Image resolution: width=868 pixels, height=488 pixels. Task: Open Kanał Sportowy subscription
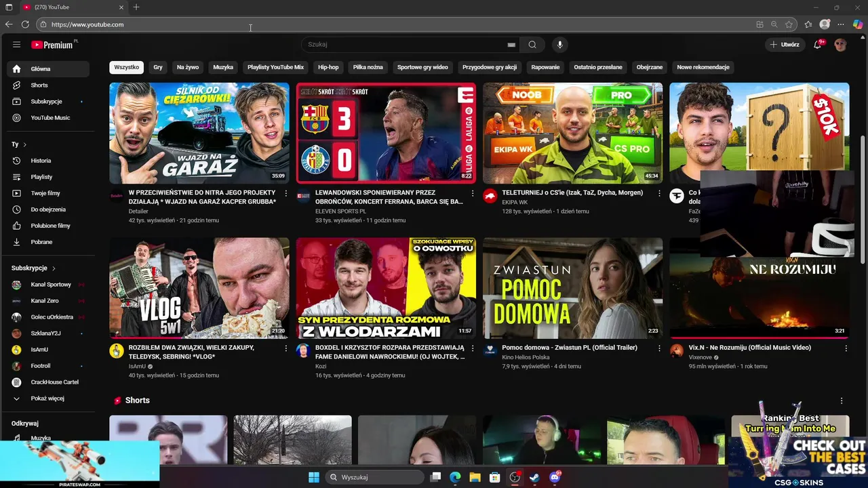click(x=48, y=285)
